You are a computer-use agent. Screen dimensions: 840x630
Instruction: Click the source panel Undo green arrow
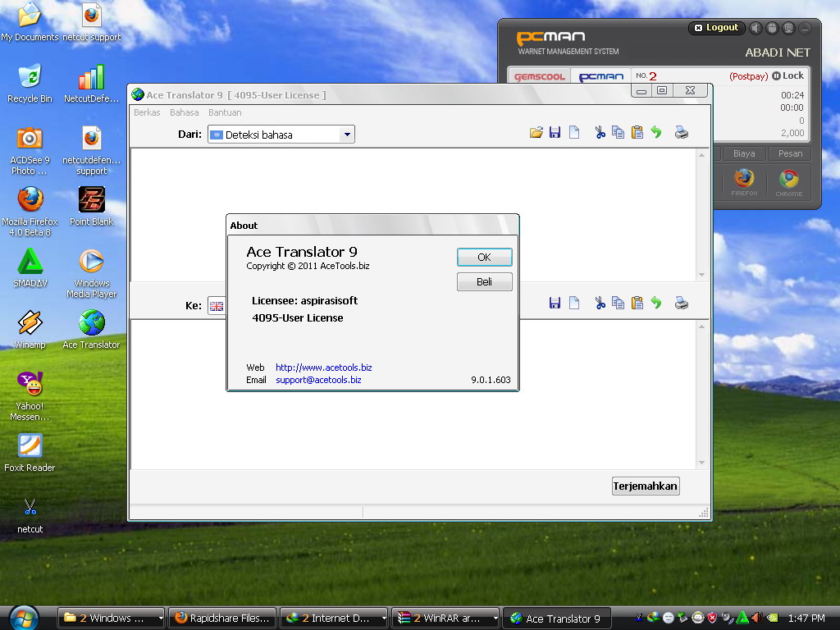[656, 132]
